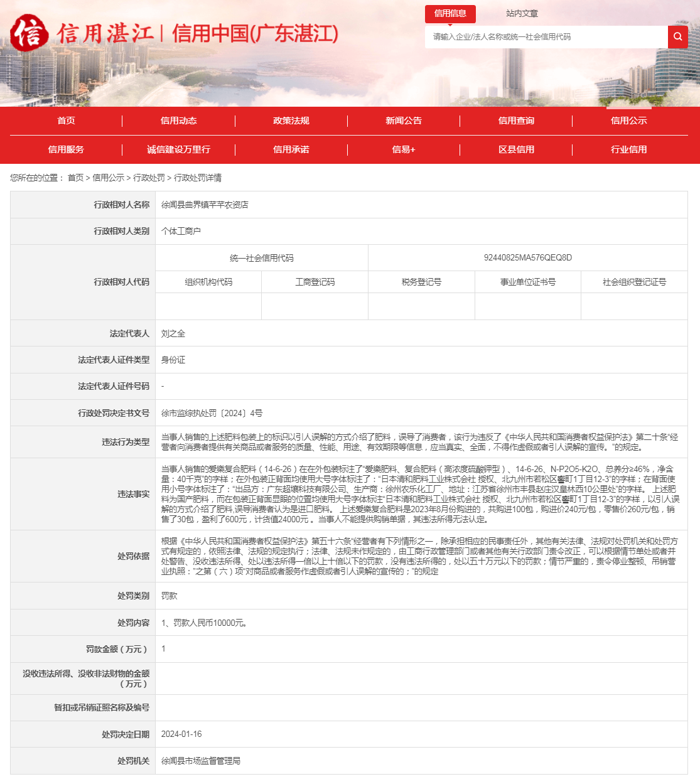Click the 信用公示 breadcrumb link
Screen dimensions: 700x784
pos(108,178)
